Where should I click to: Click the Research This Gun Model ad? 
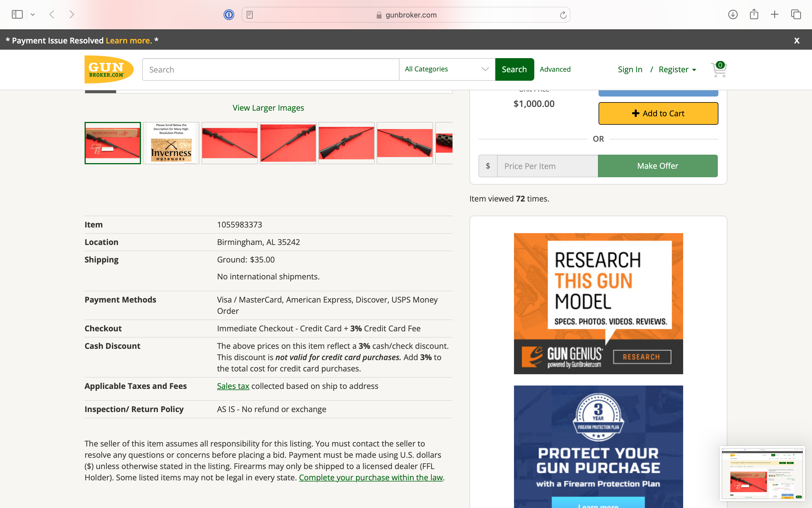598,303
